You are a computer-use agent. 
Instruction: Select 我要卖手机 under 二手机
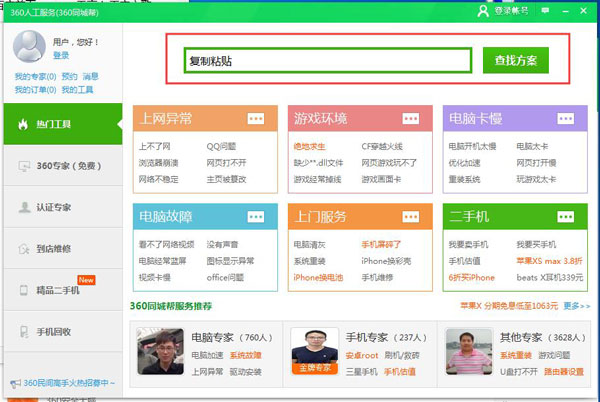(x=468, y=245)
